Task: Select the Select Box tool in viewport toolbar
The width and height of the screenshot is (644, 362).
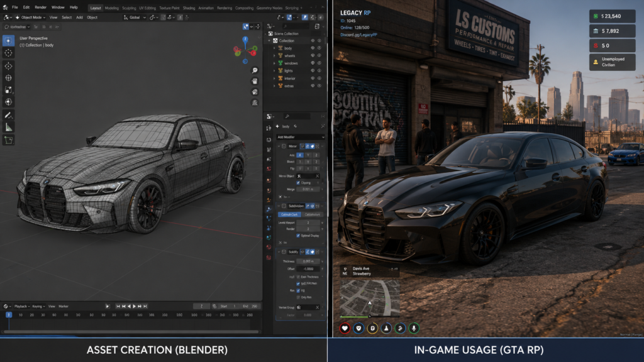Action: coord(8,41)
